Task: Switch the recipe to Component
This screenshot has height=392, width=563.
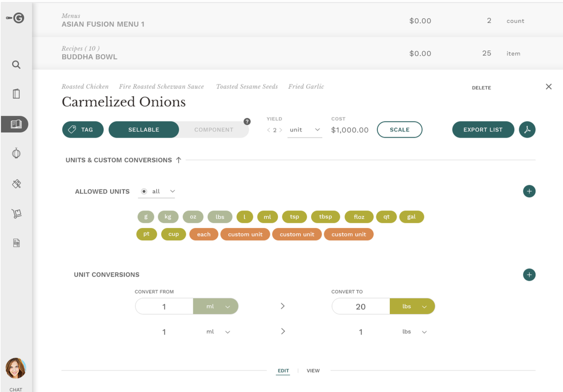Action: click(214, 130)
